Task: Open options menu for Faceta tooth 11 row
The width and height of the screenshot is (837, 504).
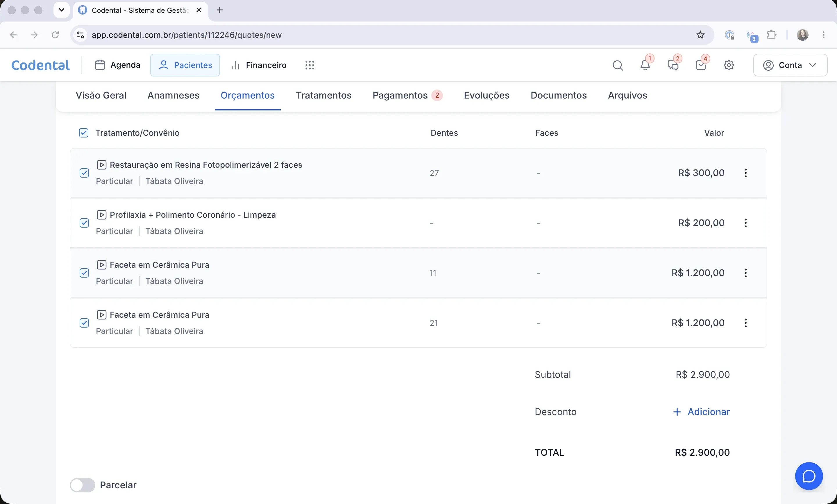Action: tap(746, 273)
